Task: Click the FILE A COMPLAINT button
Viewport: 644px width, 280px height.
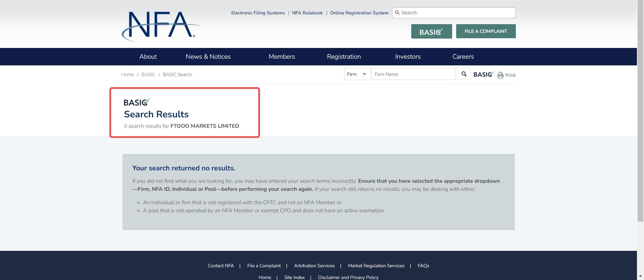Action: 486,31
